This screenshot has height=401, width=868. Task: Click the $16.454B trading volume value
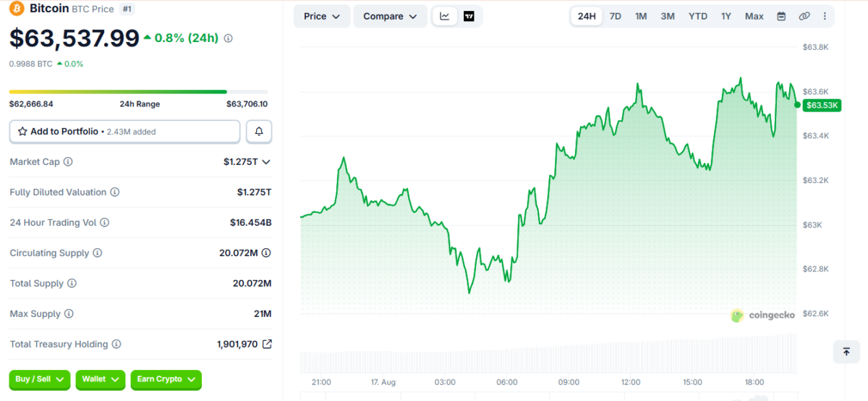[251, 223]
